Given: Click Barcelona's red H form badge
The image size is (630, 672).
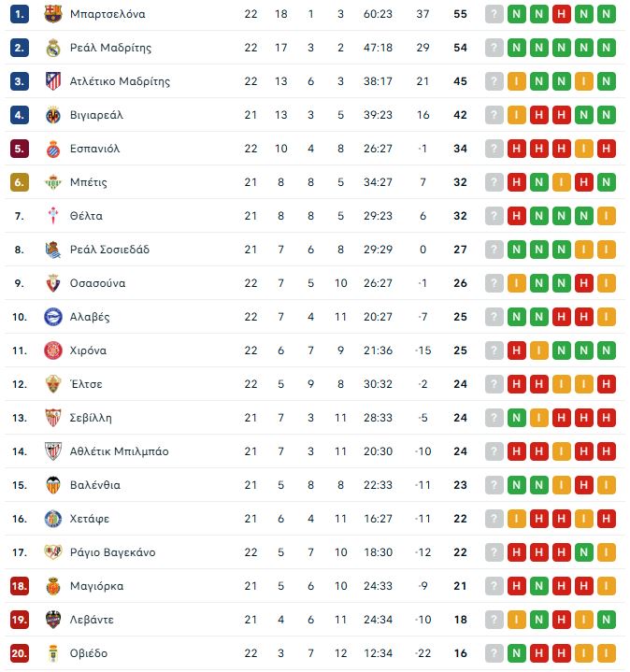Looking at the screenshot, I should tap(562, 14).
